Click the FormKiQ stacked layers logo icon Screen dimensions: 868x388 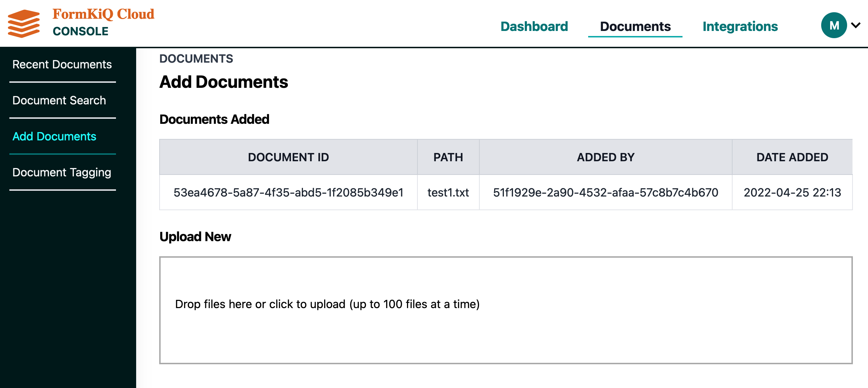(24, 24)
